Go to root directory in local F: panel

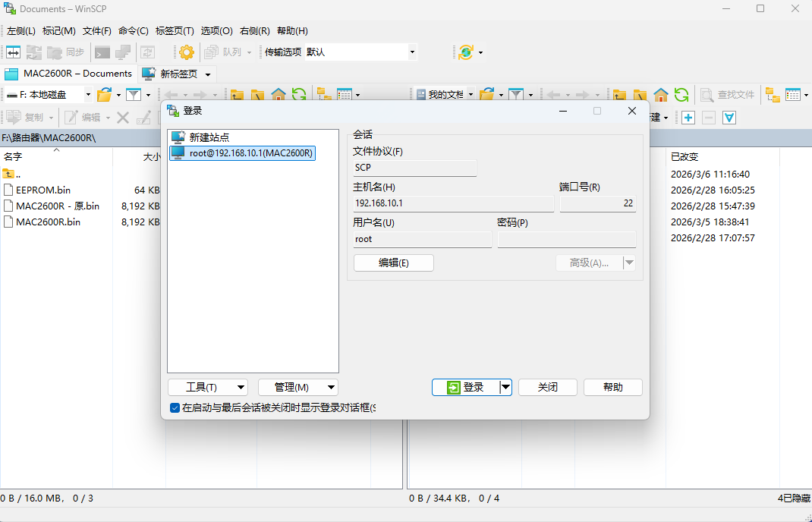(258, 94)
